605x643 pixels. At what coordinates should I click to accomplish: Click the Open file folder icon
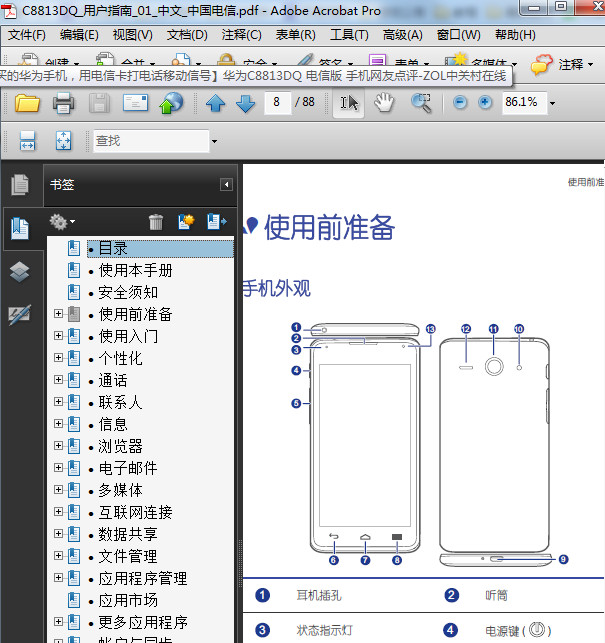(27, 103)
